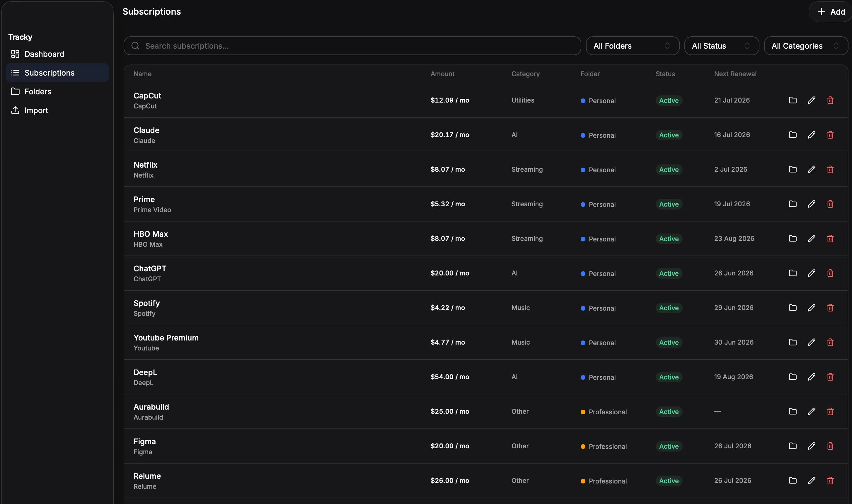
Task: Delete the CapCut subscription
Action: 830,100
